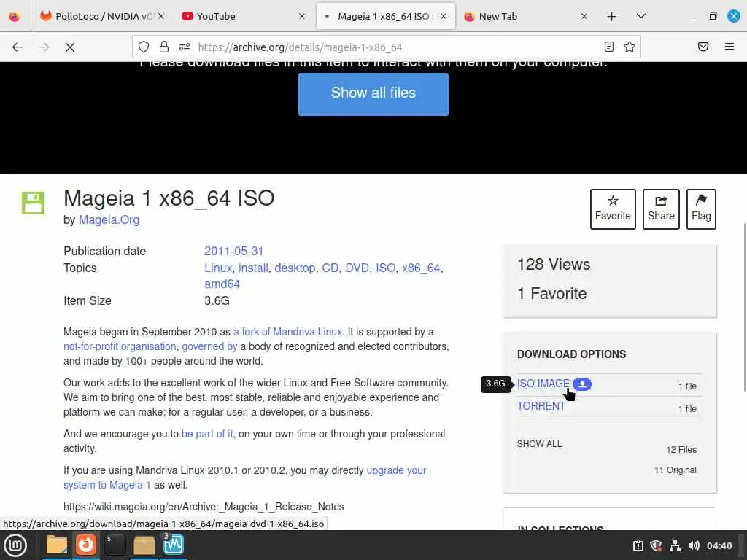Open the Mageia.Org author link
Screen dimensions: 747x560
(109, 220)
